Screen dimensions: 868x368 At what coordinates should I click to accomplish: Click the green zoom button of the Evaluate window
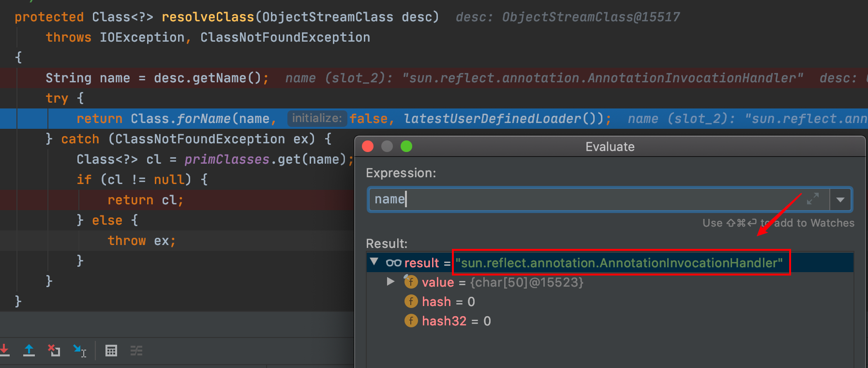[x=406, y=146]
